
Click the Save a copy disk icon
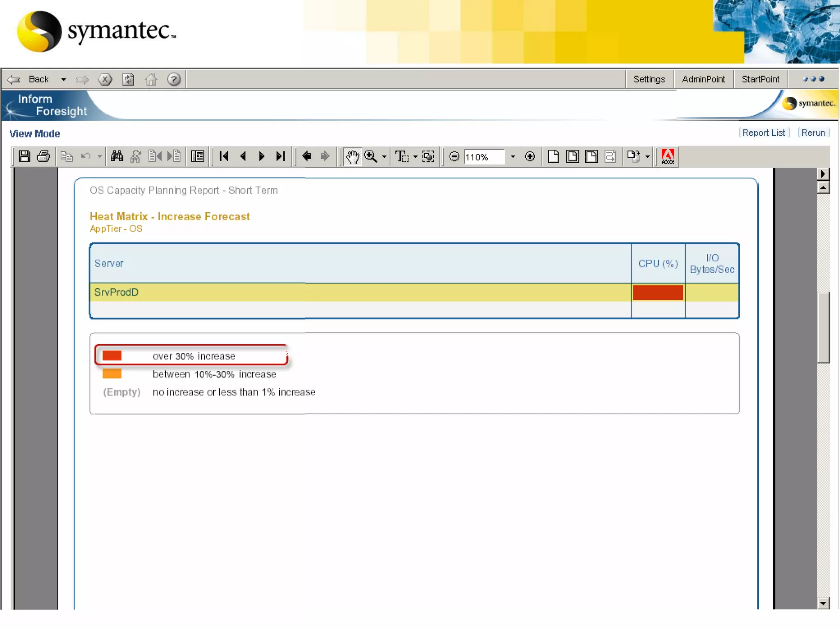click(24, 156)
